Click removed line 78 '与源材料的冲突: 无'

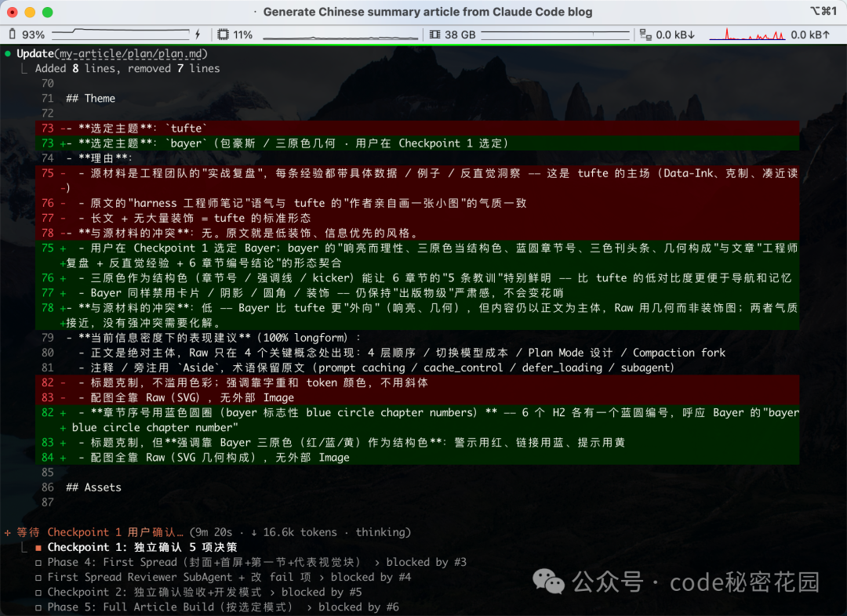417,234
